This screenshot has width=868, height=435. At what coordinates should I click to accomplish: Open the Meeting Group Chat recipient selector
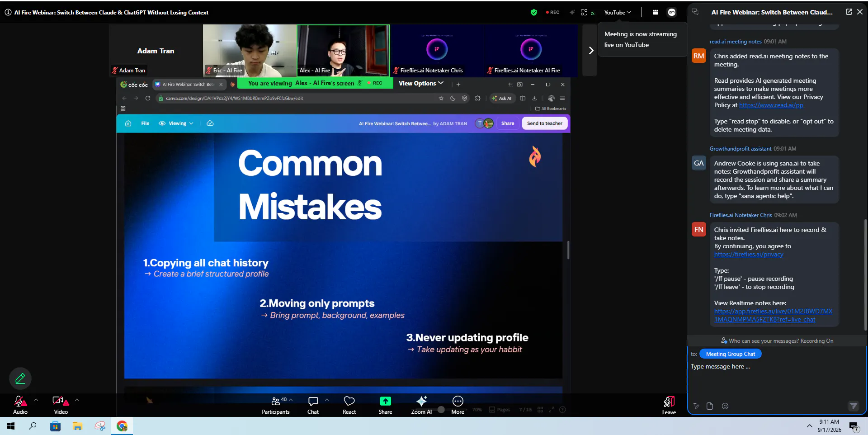tap(731, 354)
